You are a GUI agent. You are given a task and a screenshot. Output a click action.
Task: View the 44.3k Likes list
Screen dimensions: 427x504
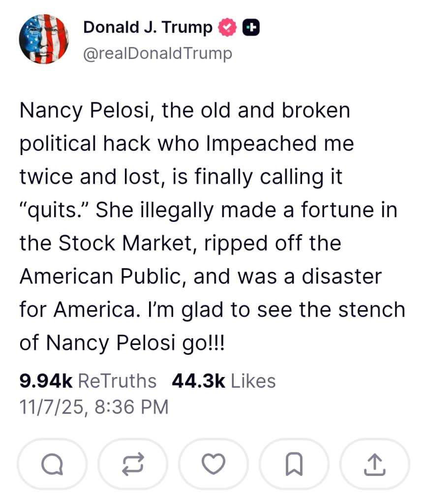[x=224, y=381]
